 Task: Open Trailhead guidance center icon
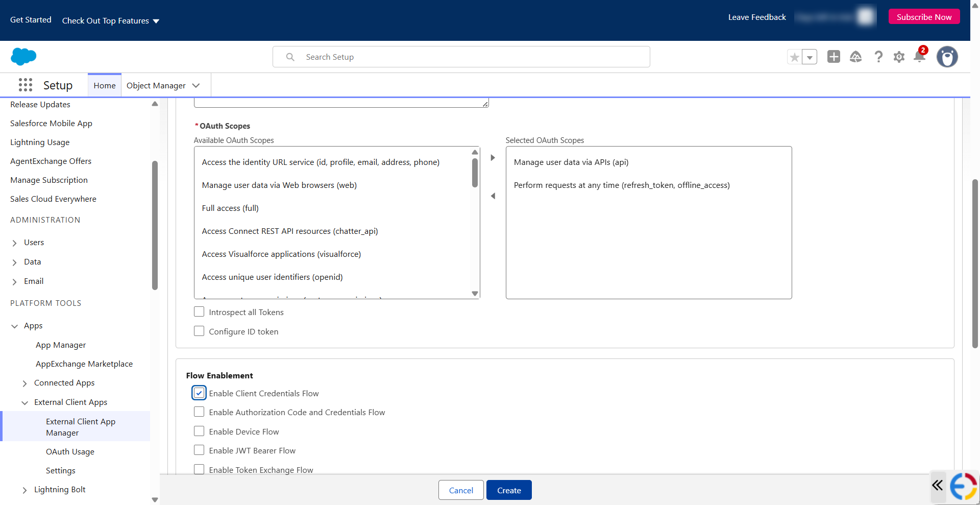tap(856, 57)
